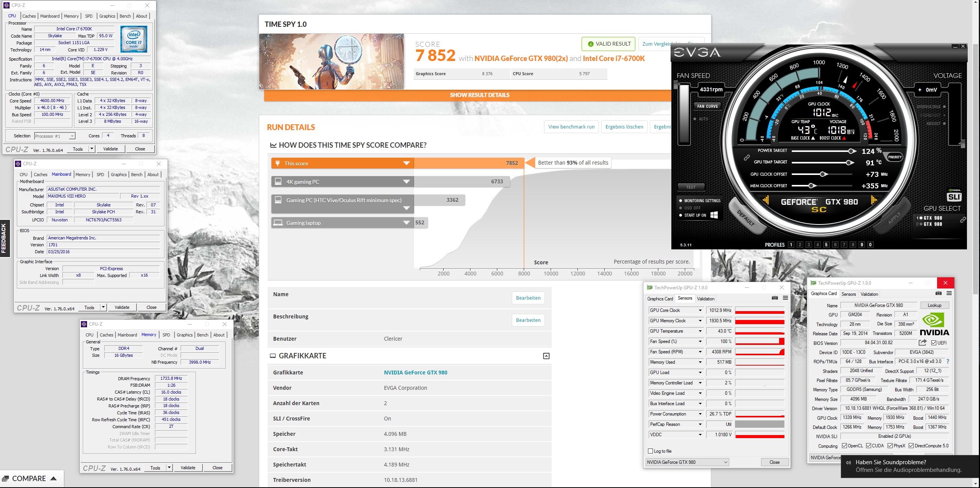Open NVIDIA GeForce GTX 980 device dropdown in GPU-Z
Screen dimensions: 980x488
coord(687,462)
